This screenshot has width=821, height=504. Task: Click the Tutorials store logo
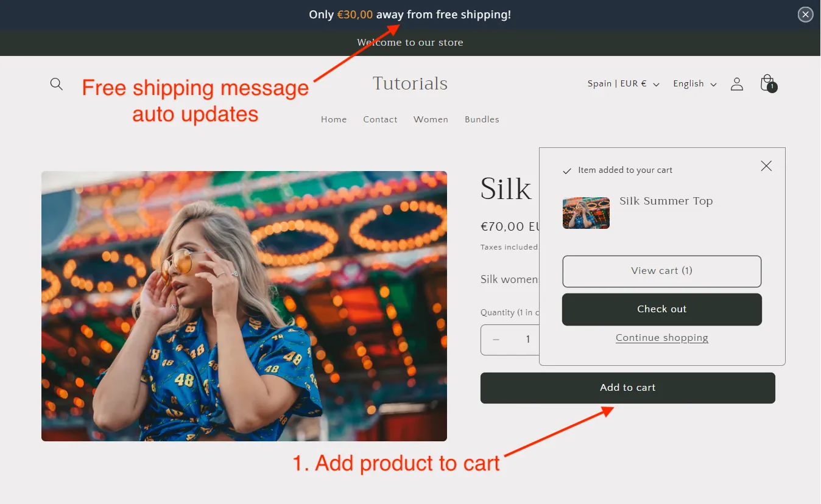tap(409, 83)
